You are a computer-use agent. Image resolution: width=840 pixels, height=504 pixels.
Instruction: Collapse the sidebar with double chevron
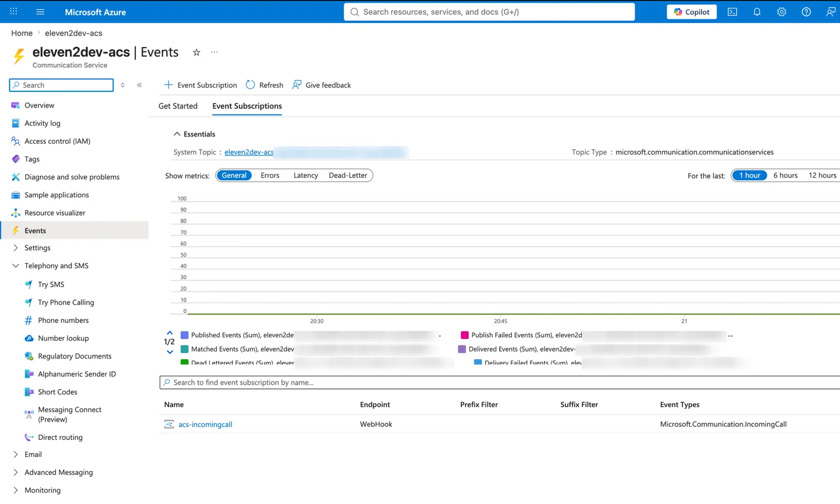[x=140, y=85]
